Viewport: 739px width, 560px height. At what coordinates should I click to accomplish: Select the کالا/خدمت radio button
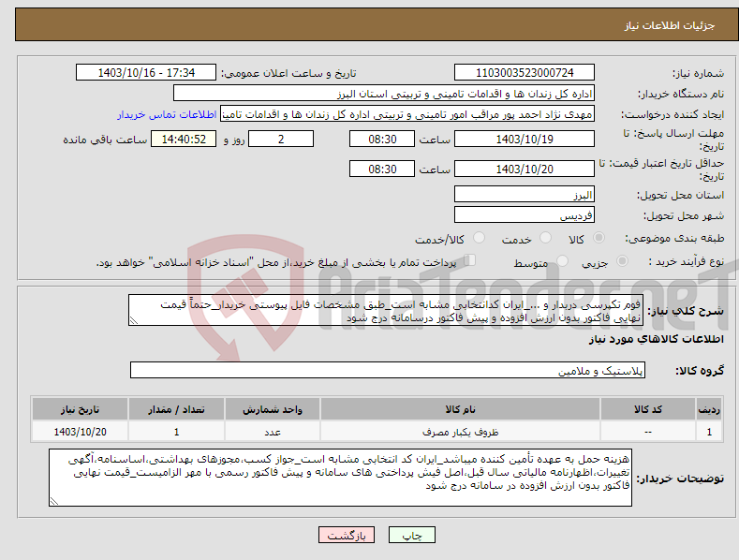point(479,238)
